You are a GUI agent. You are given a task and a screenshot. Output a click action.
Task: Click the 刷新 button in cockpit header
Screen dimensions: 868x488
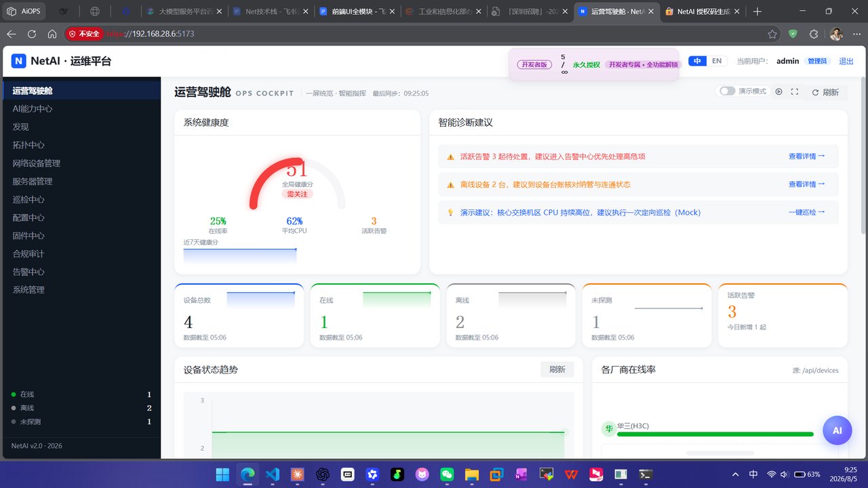[x=825, y=92]
